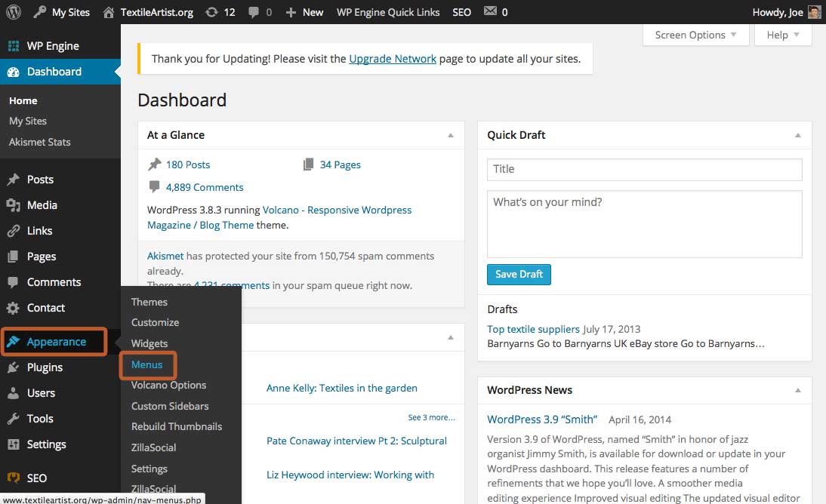Click Joe's avatar thumbnail
826x504 pixels.
click(815, 12)
